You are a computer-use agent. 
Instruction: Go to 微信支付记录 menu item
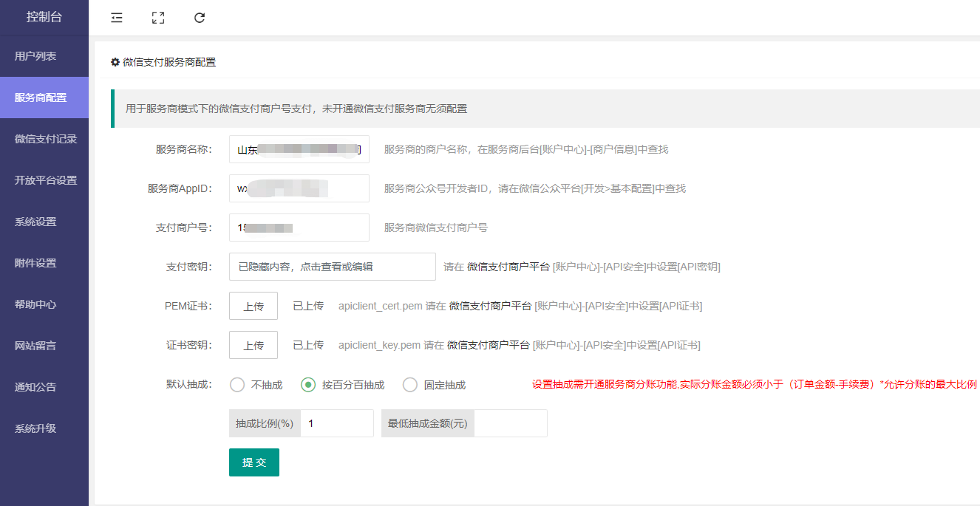44,139
